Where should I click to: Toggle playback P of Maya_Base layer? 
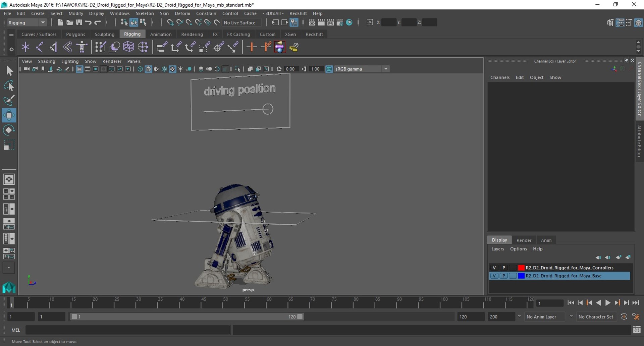[503, 276]
